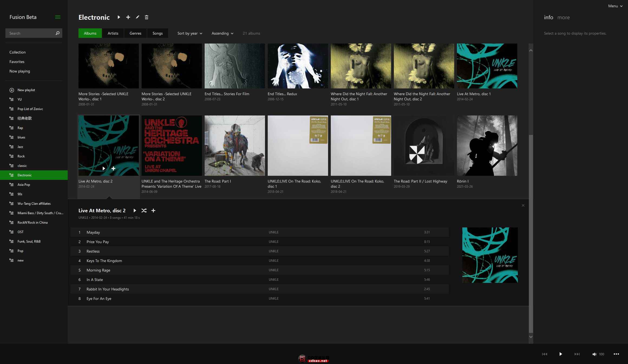Mute volume via speaker icon
The height and width of the screenshot is (364, 628).
pyautogui.click(x=594, y=354)
